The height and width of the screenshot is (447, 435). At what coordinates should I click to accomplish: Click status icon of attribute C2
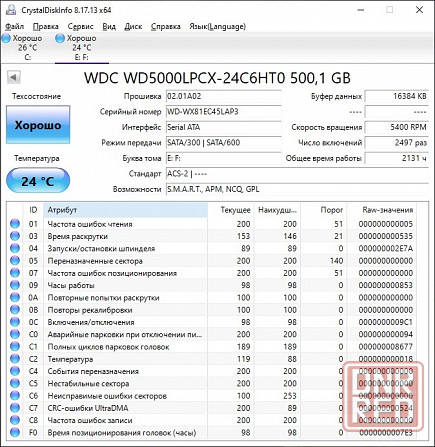pos(15,359)
